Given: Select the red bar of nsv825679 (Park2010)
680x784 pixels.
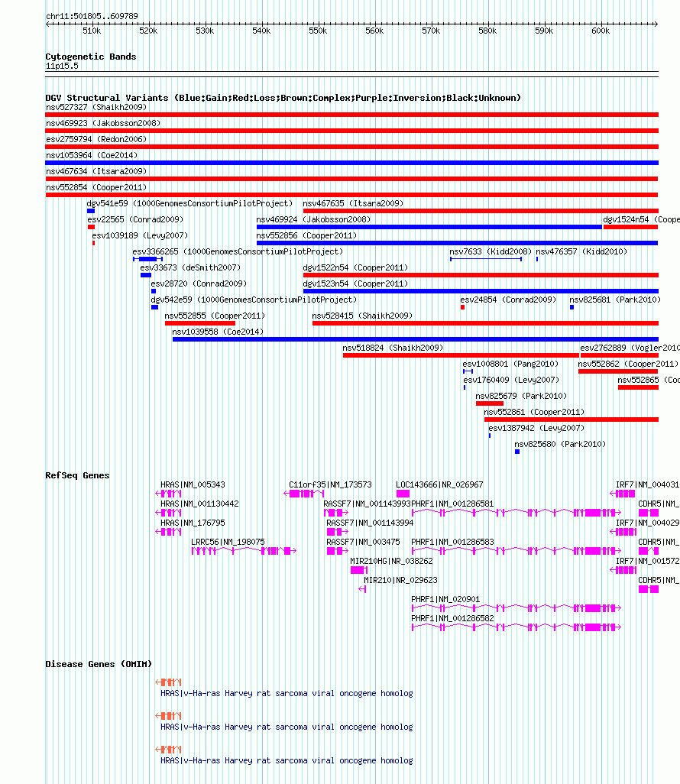Looking at the screenshot, I should click(490, 403).
